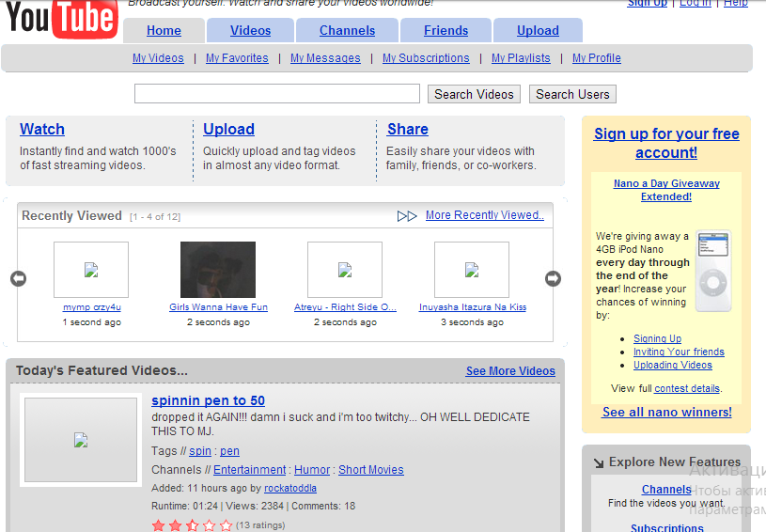
Task: Open the Upload tab
Action: pos(538,30)
